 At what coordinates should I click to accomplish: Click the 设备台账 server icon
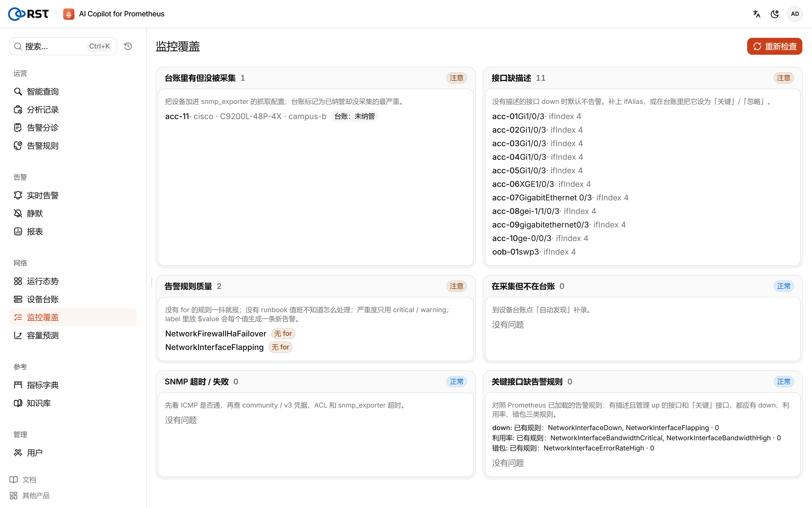click(x=18, y=299)
